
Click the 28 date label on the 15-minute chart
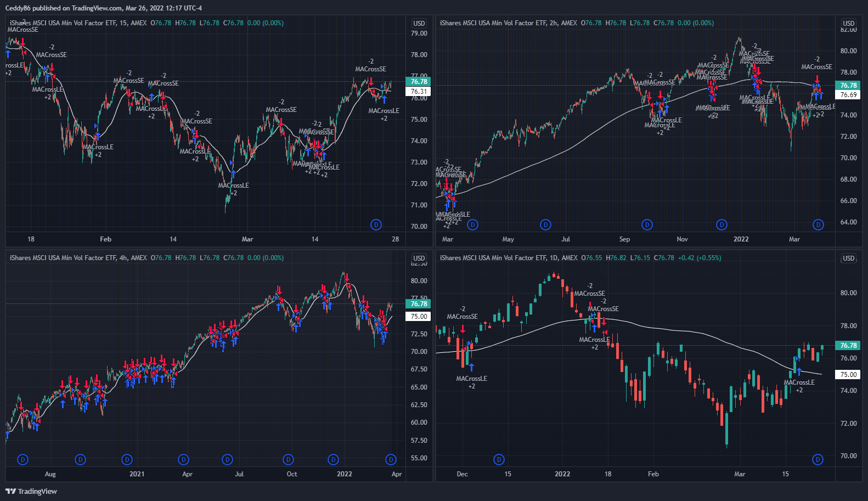coord(395,239)
